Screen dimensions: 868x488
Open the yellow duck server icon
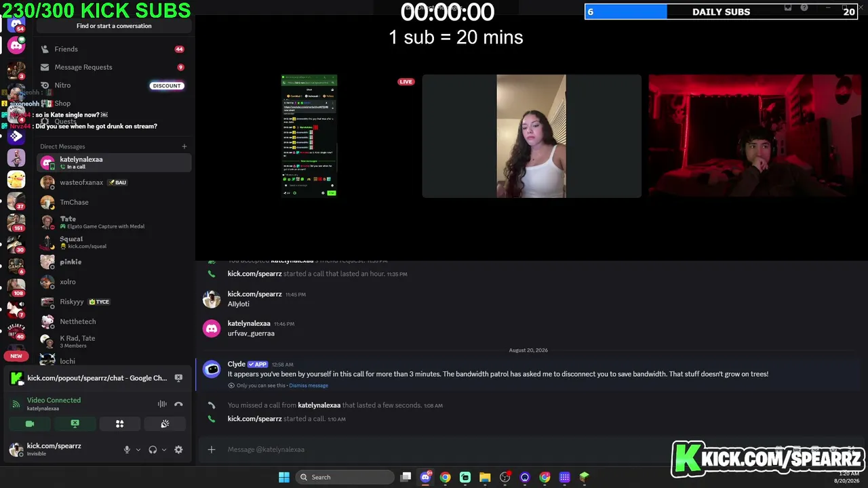tap(16, 180)
